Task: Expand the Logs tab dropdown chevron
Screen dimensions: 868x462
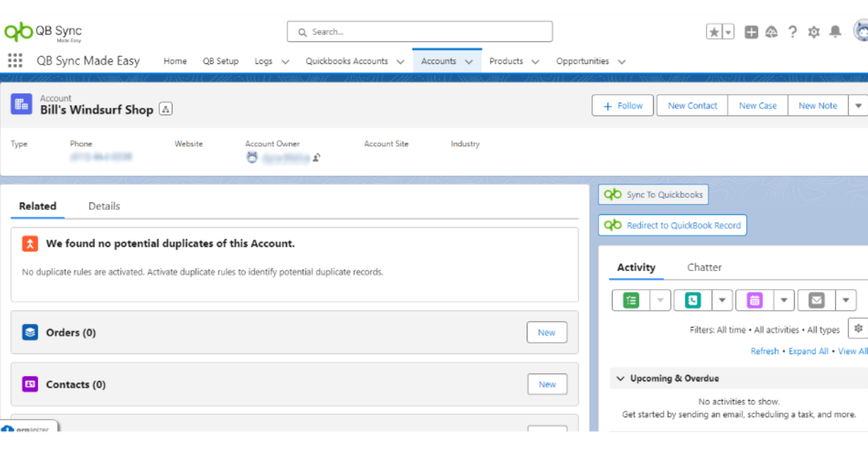Action: pos(285,62)
